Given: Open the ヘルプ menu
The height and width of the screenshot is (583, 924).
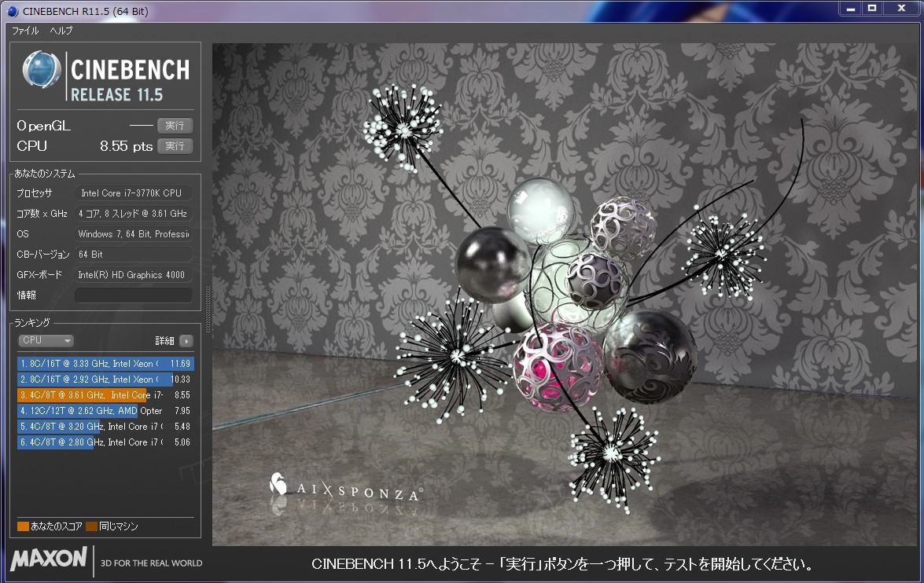Looking at the screenshot, I should [61, 31].
